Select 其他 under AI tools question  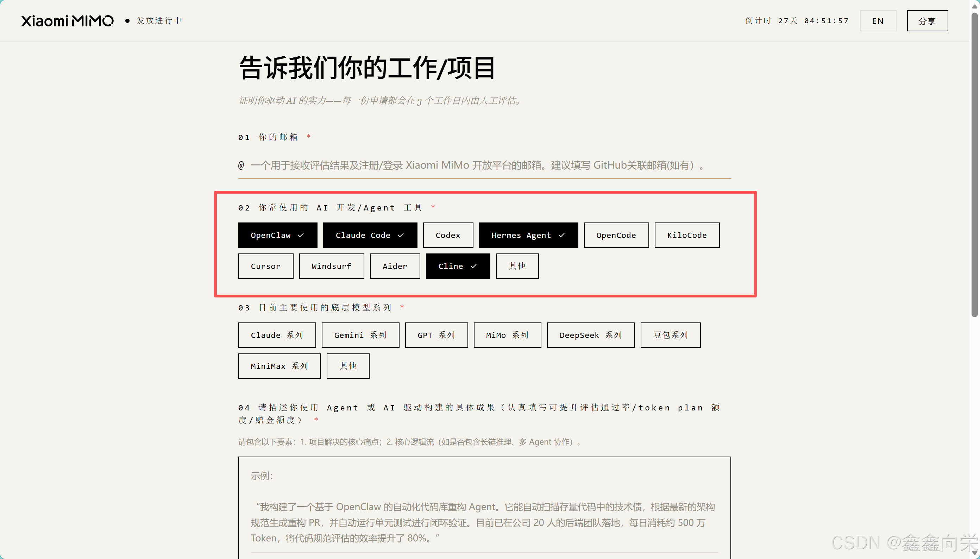click(x=517, y=266)
